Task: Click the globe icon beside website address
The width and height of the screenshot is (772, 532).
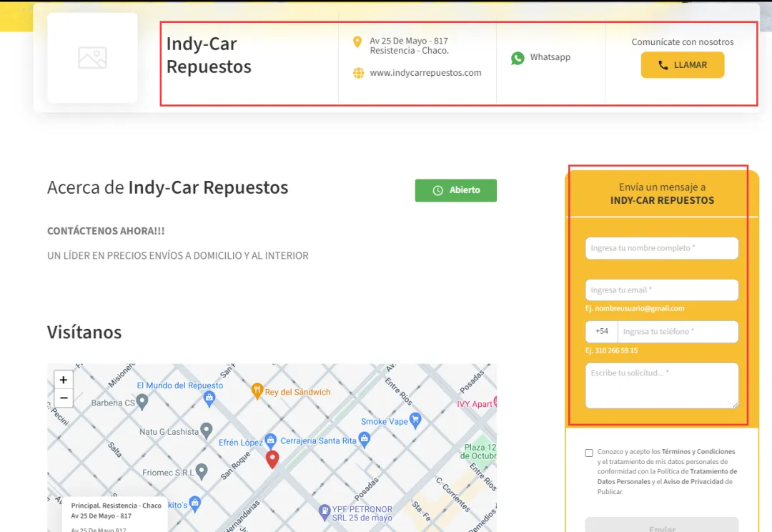Action: pyautogui.click(x=358, y=73)
